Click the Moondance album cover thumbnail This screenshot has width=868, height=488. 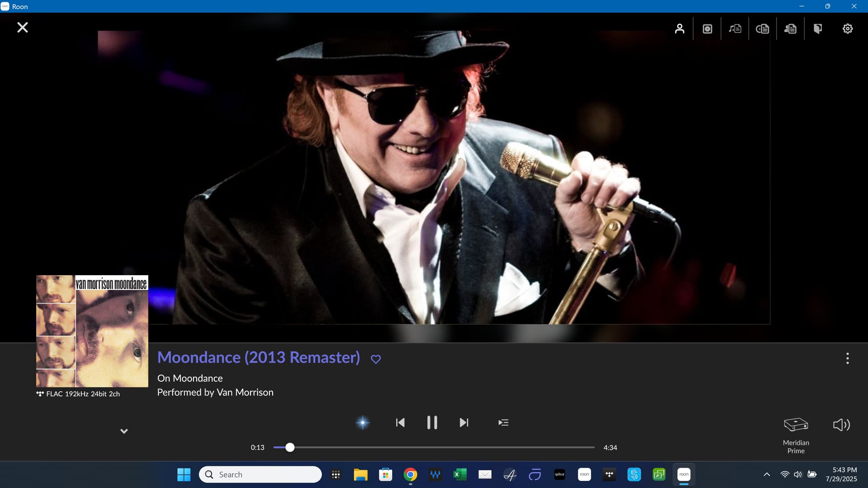[92, 331]
